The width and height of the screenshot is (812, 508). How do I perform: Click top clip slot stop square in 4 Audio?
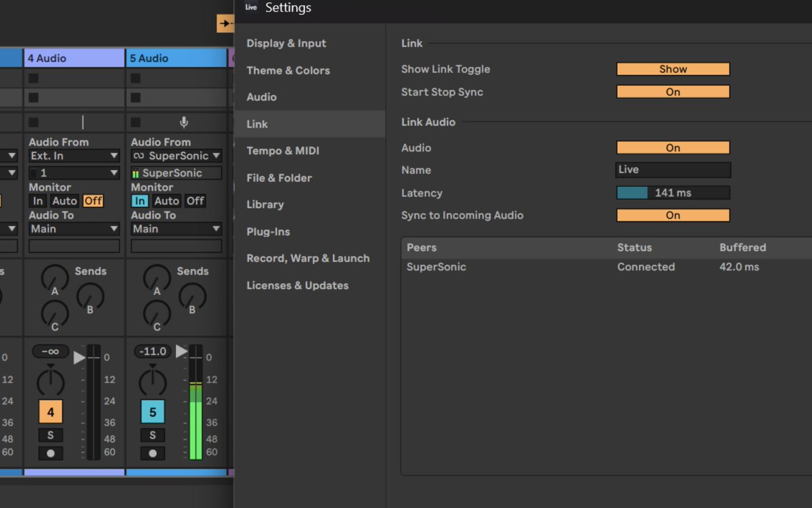pos(33,78)
